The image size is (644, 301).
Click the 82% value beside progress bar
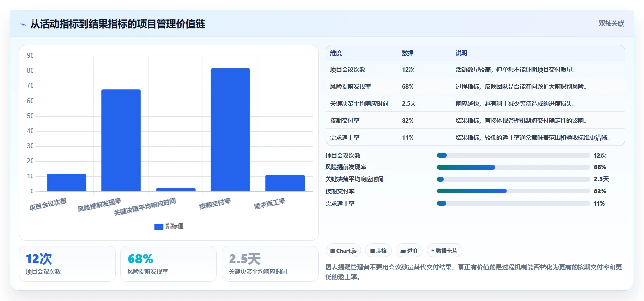600,191
